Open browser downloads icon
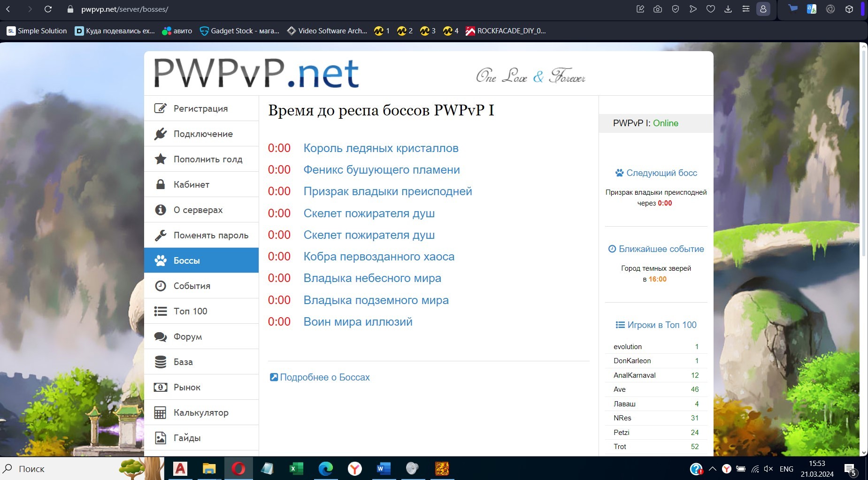Viewport: 868px width, 480px height. 728,9
